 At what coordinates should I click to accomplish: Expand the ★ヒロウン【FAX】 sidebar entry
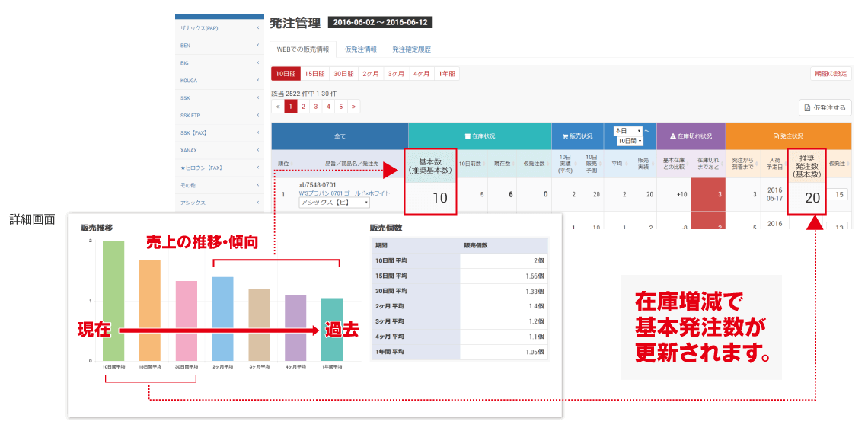(220, 168)
